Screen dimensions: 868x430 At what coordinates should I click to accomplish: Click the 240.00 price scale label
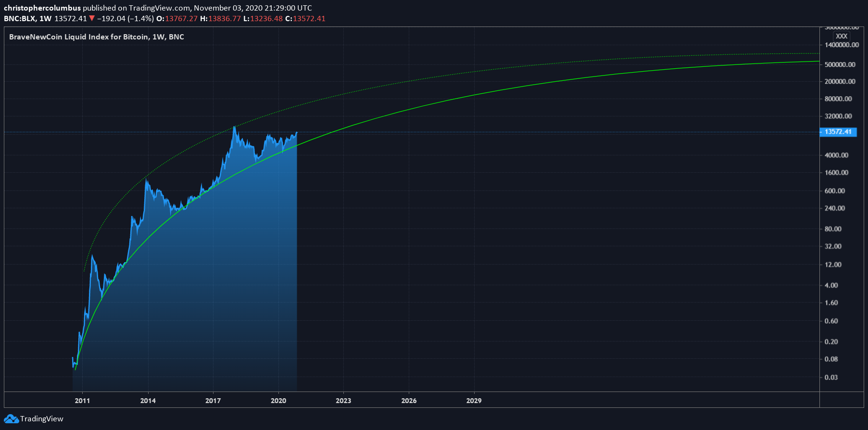tap(835, 208)
